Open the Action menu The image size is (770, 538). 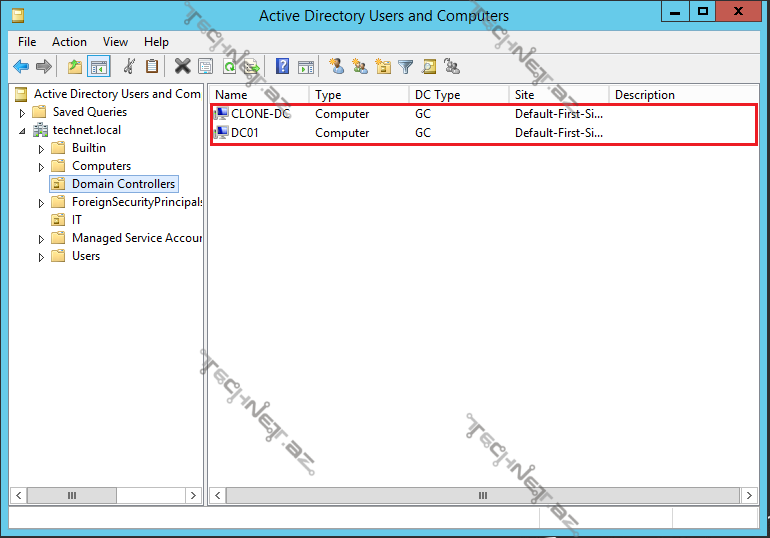[x=69, y=42]
